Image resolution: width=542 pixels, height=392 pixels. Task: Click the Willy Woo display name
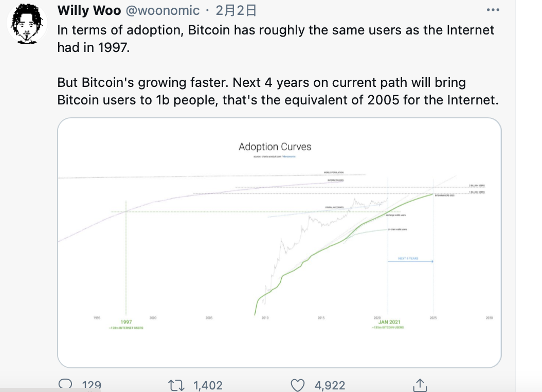click(x=89, y=10)
